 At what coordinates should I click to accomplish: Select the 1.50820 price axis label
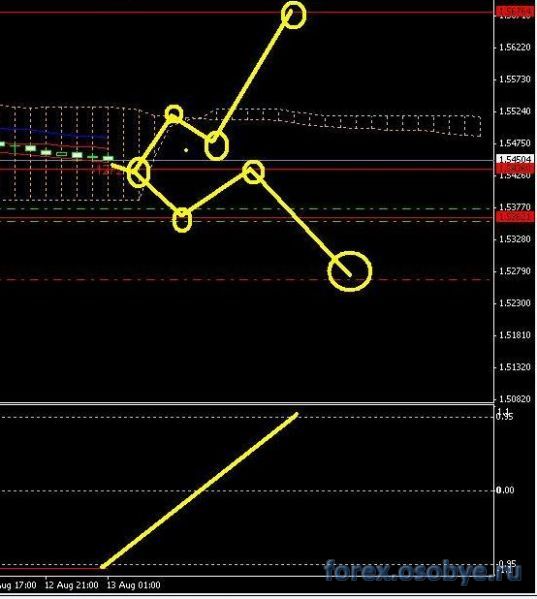click(x=515, y=399)
